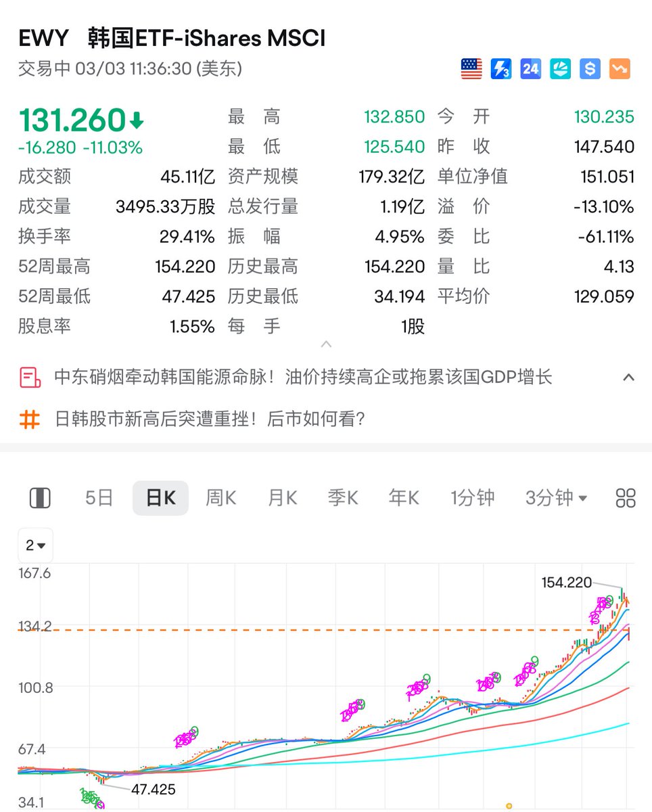Toggle the chart split-view icon
This screenshot has height=812, width=652.
(x=41, y=499)
